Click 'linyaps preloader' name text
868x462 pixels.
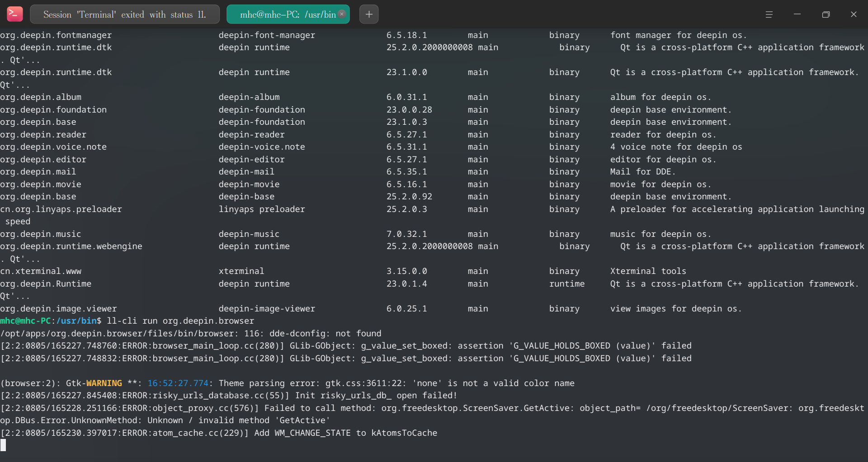[x=262, y=209]
